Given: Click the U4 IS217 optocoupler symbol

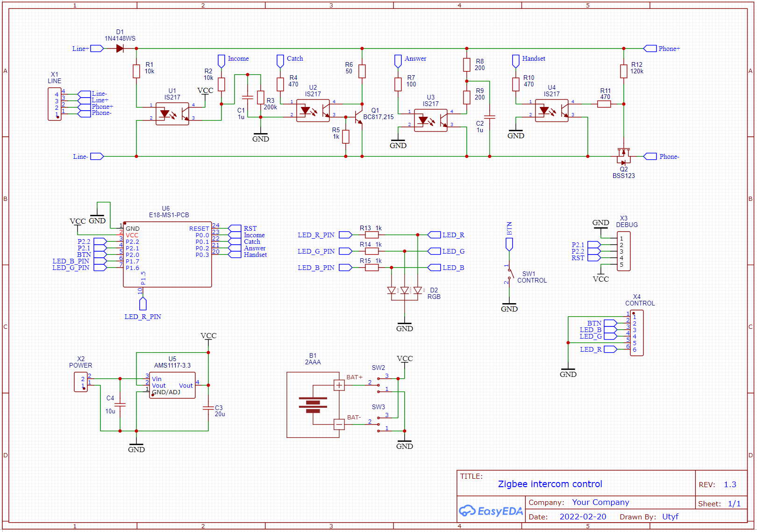Looking at the screenshot, I should pyautogui.click(x=551, y=111).
